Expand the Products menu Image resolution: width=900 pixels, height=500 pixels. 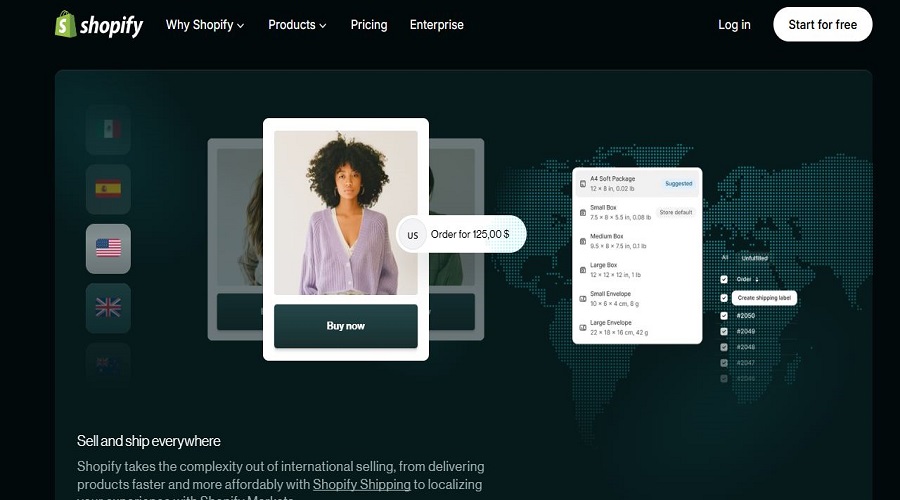(297, 25)
